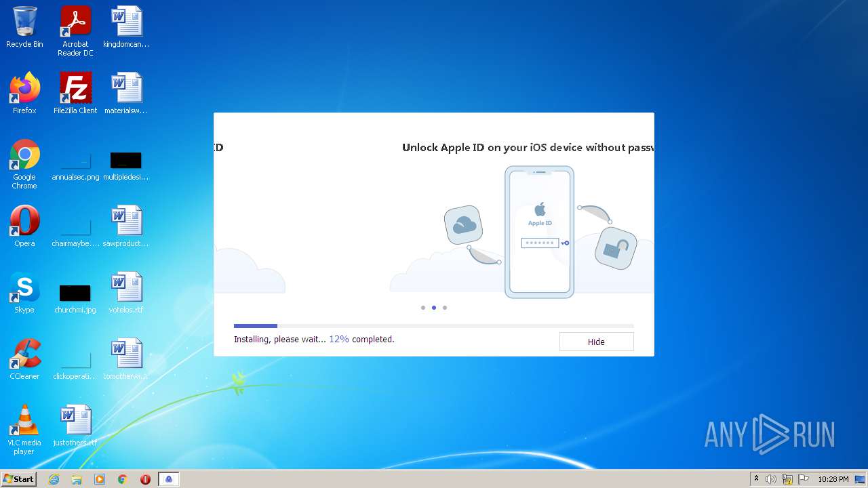The image size is (868, 488).
Task: Select the clickoperati file icon
Action: point(75,366)
